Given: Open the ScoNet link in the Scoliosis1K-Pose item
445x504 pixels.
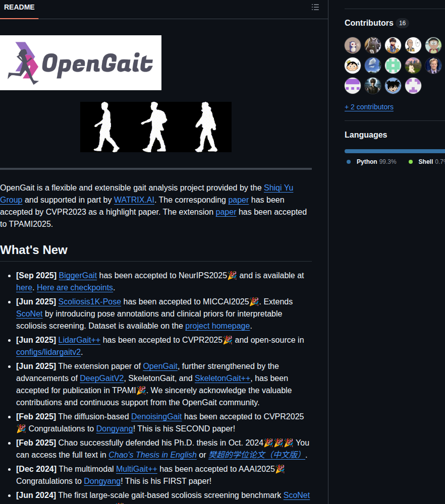Looking at the screenshot, I should click(29, 313).
